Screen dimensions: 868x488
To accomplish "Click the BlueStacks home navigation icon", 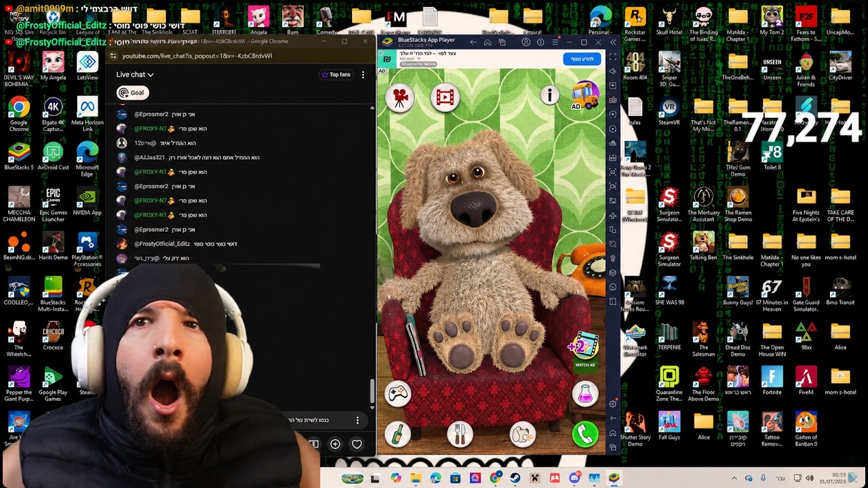I will click(x=487, y=42).
